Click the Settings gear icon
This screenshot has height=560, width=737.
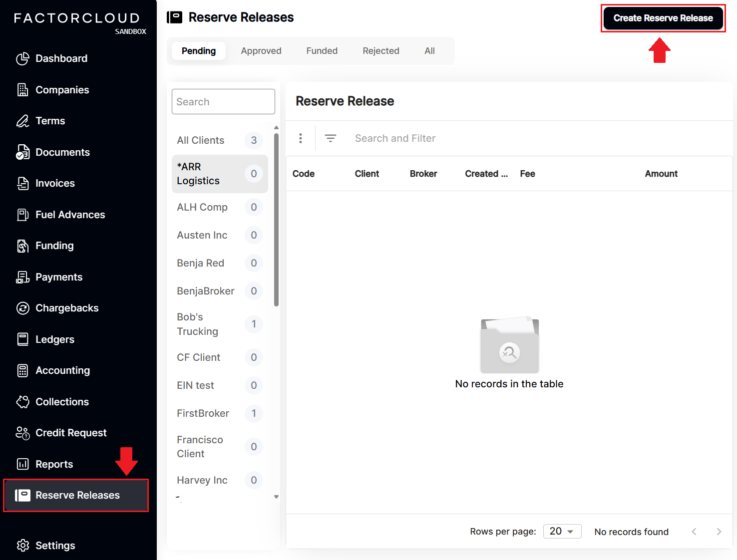pyautogui.click(x=23, y=546)
